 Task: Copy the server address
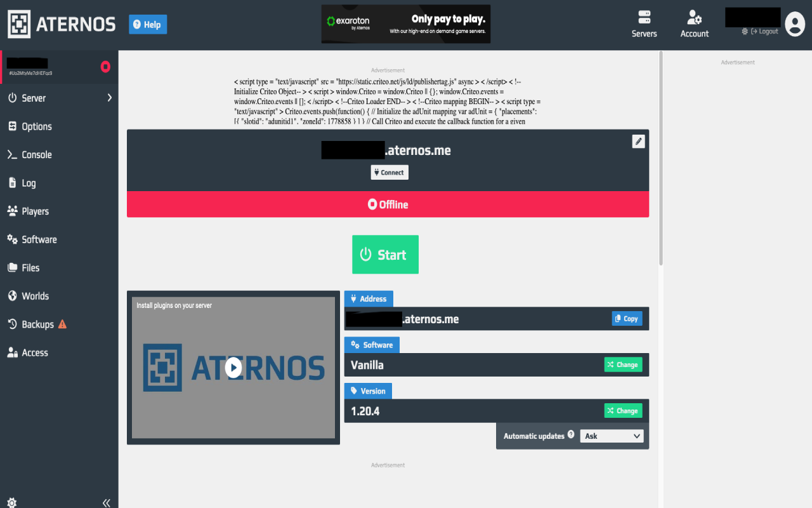tap(626, 319)
